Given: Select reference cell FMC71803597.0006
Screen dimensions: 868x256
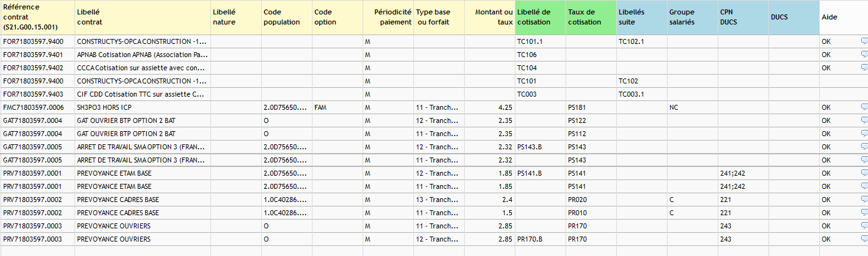Looking at the screenshot, I should point(37,107).
